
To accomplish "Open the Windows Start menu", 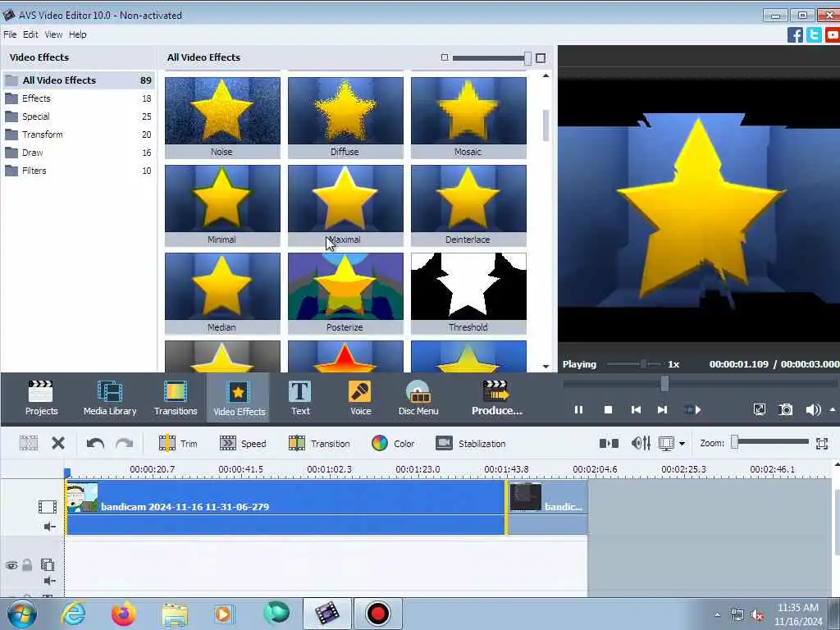I will tap(22, 614).
